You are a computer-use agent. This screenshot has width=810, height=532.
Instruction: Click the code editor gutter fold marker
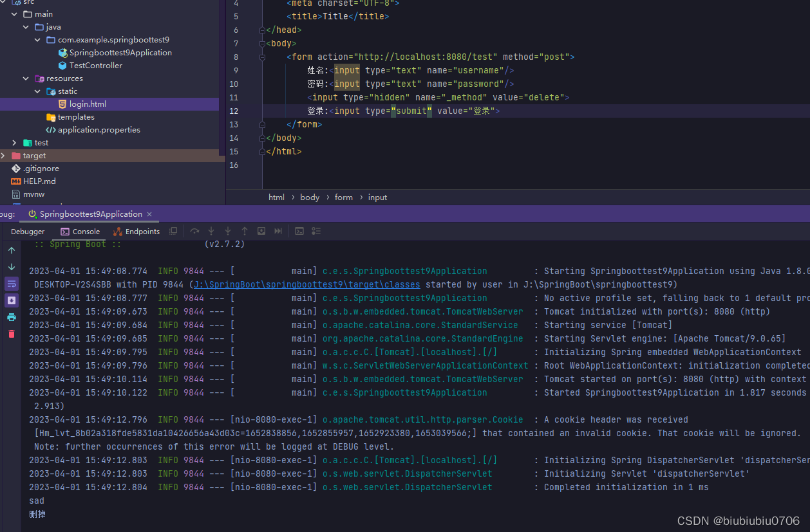tap(261, 30)
